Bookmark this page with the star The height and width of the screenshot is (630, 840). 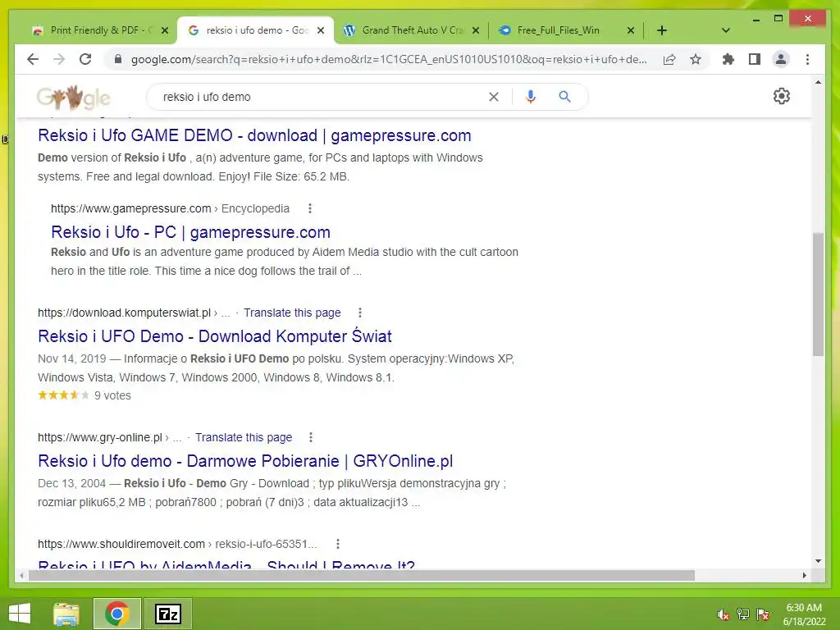pyautogui.click(x=696, y=59)
